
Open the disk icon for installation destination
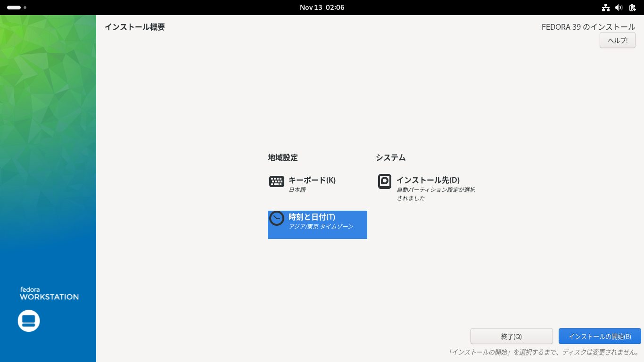pos(385,181)
